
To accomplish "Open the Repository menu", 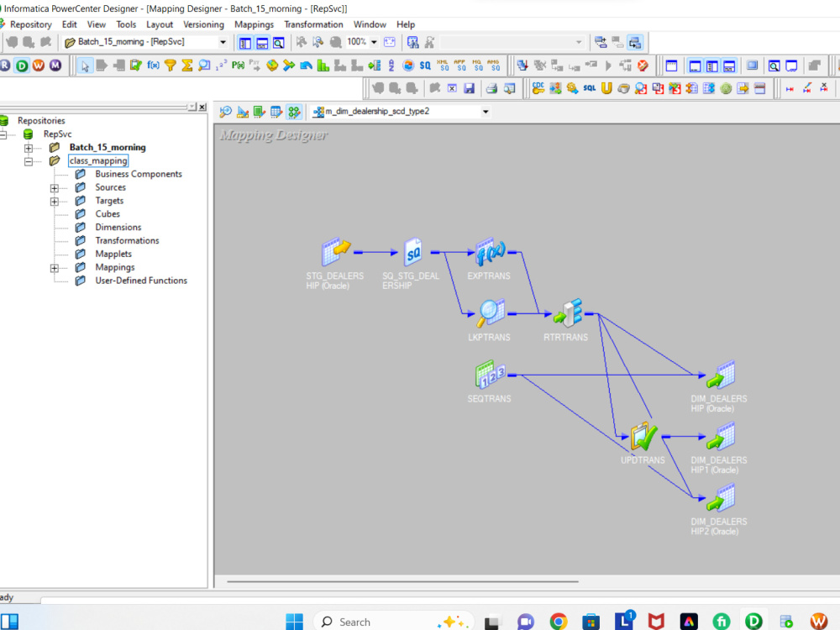I will tap(30, 24).
